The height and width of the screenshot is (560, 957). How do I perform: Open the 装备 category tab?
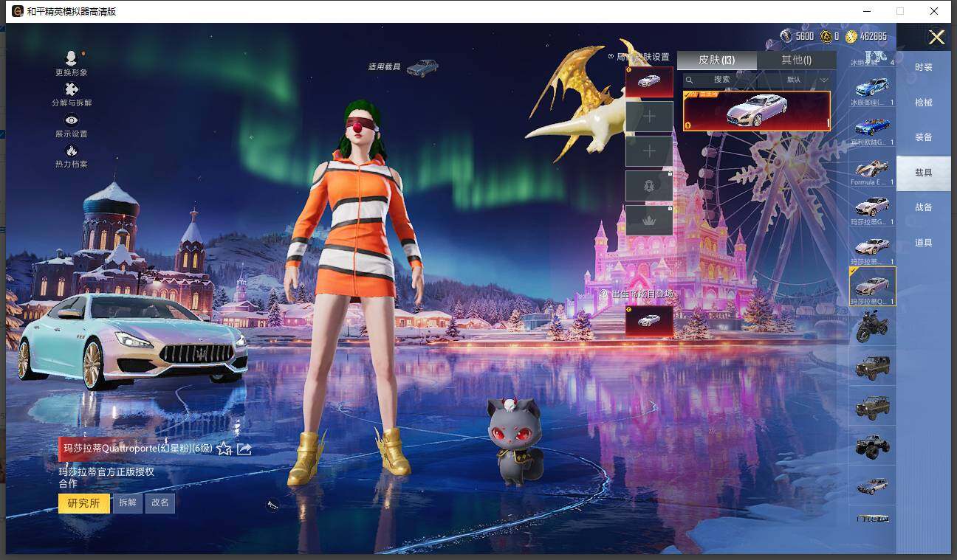coord(924,137)
